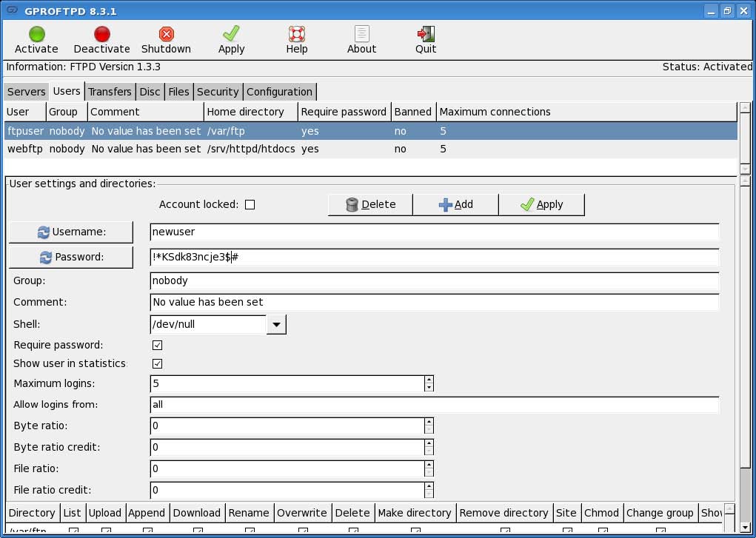Click the Shell /dev/null combo field

point(208,324)
